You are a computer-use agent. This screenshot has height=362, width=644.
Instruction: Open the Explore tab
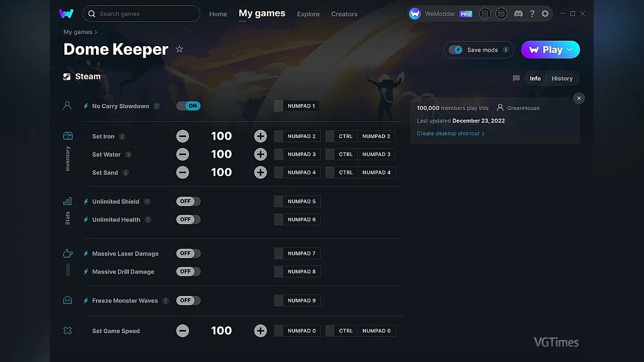click(x=308, y=14)
